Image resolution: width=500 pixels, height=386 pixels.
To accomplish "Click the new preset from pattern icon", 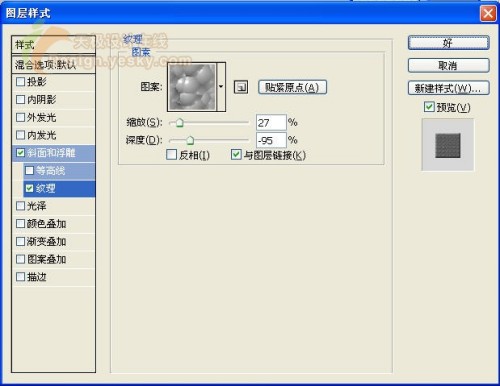I will click(x=241, y=87).
